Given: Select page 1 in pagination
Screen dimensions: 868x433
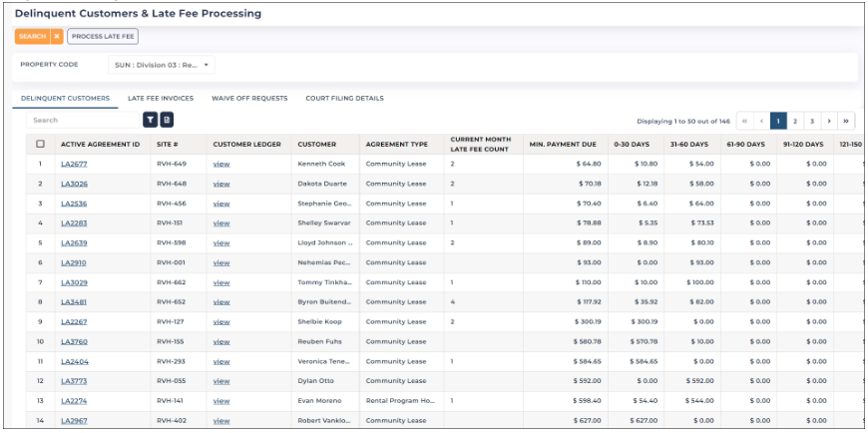Looking at the screenshot, I should [778, 121].
